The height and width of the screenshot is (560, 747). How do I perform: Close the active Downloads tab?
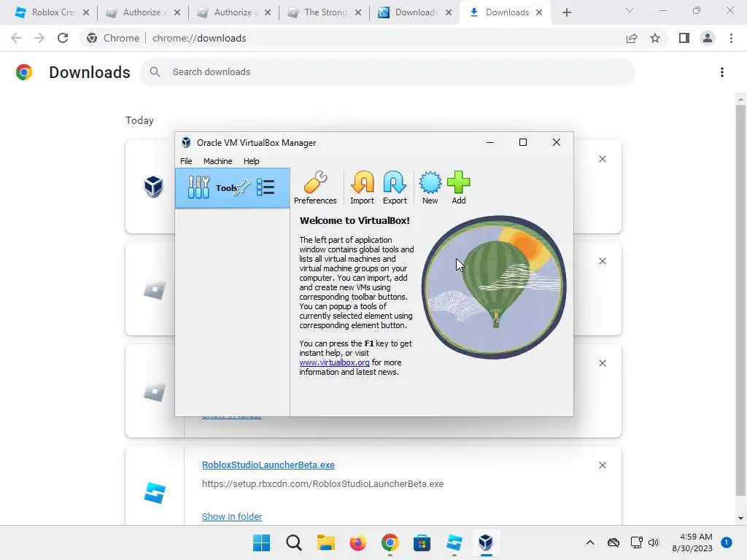[539, 12]
